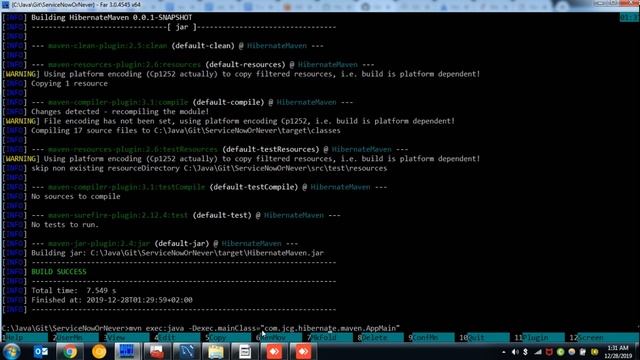
Task: Click the Skype tray icon
Action: click(x=526, y=352)
